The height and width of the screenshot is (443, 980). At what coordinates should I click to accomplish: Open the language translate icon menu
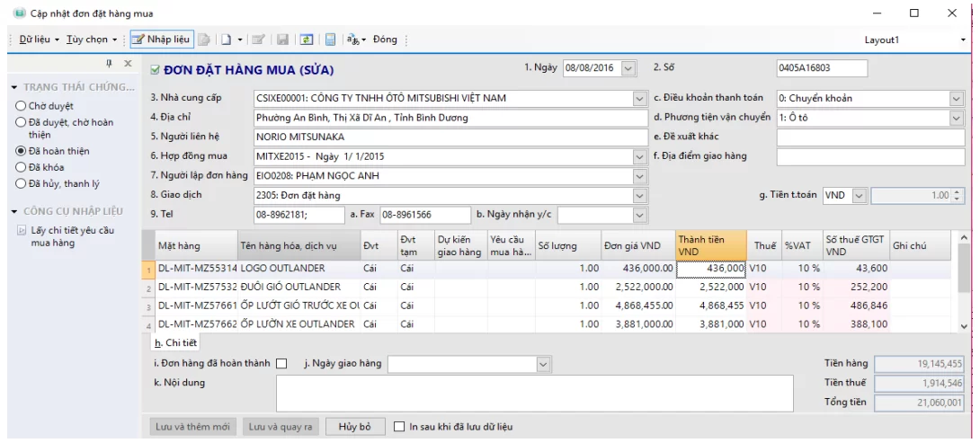356,40
